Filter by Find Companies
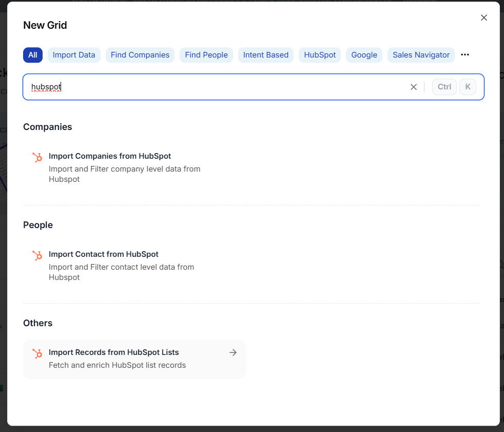The height and width of the screenshot is (432, 504). [140, 55]
